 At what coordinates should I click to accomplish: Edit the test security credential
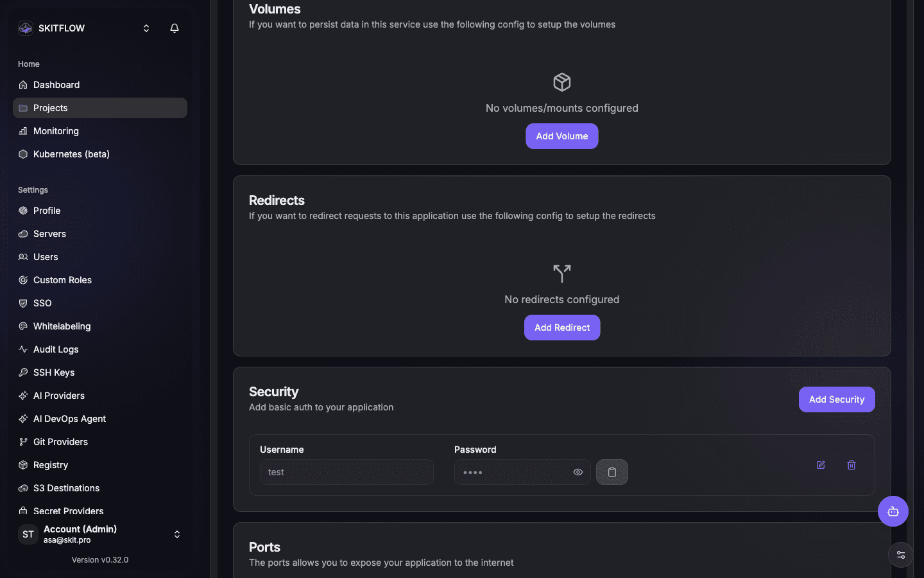point(821,465)
